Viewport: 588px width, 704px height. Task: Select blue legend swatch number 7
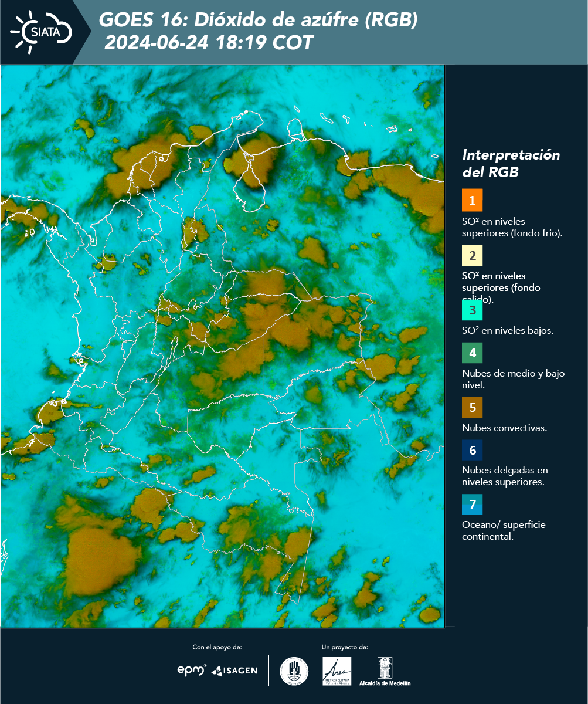472,505
